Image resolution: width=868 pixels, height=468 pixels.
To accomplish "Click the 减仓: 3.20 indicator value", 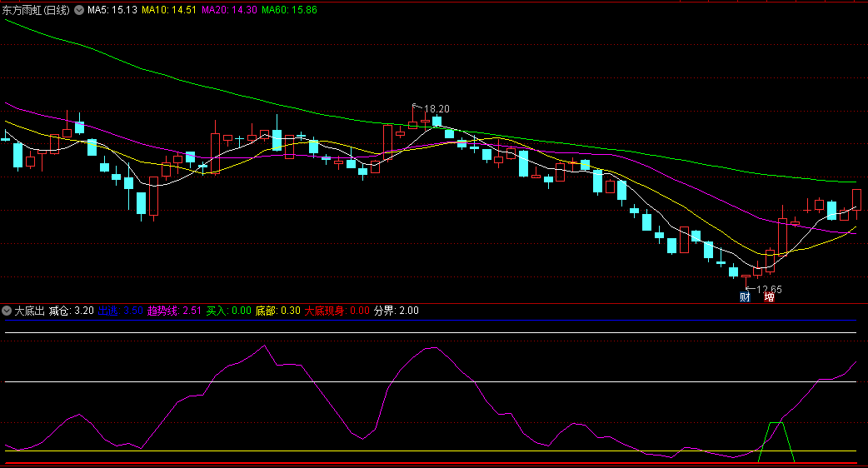I will [72, 311].
